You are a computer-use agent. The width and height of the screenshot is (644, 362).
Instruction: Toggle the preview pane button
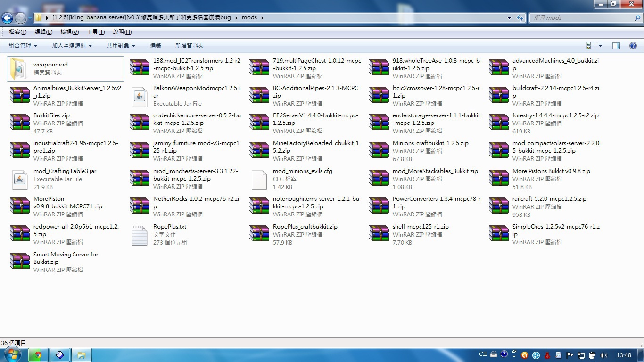point(616,46)
